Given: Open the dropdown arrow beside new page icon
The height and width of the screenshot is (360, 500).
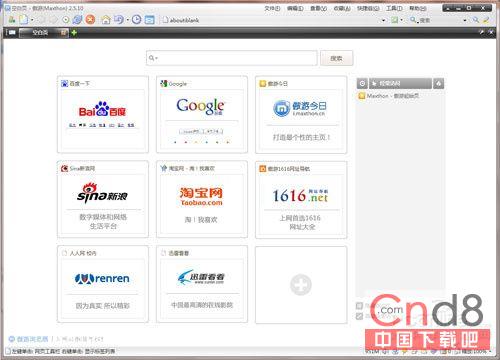Looking at the screenshot, I should [x=32, y=20].
